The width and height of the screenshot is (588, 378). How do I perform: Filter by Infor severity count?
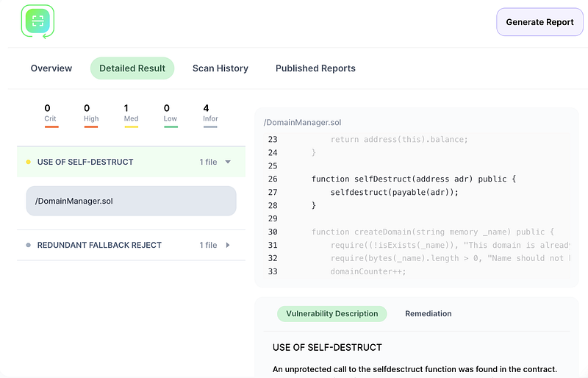210,114
